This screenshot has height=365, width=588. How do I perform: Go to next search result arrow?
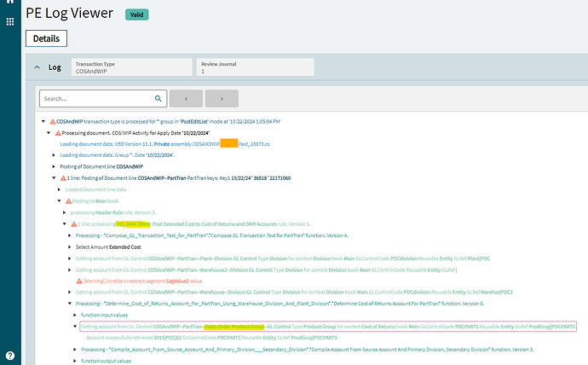tap(222, 99)
